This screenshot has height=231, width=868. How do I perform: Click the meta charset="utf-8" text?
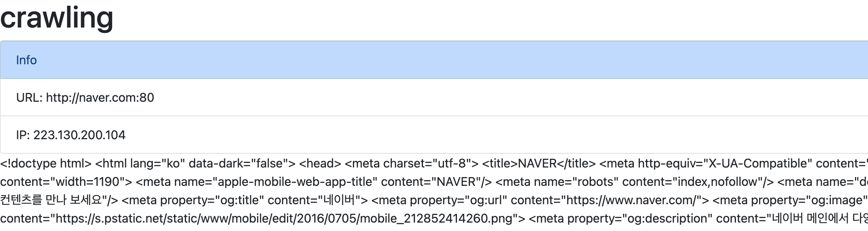[x=411, y=163]
